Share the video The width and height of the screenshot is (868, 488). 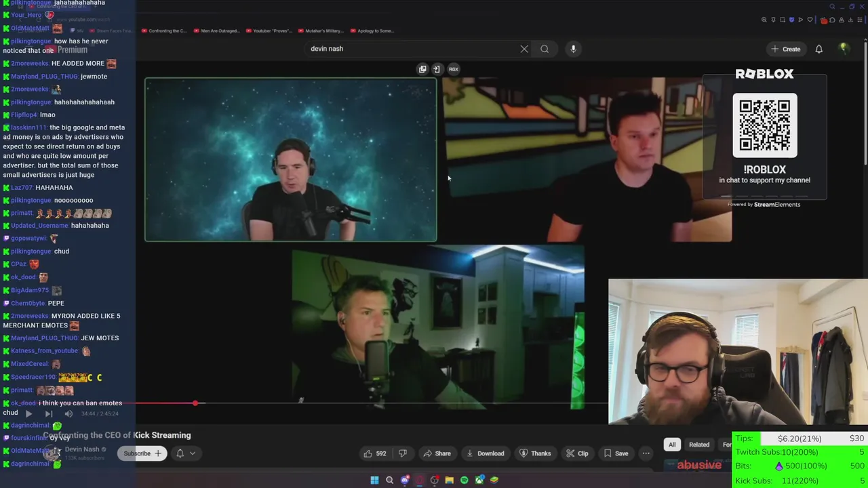437,453
